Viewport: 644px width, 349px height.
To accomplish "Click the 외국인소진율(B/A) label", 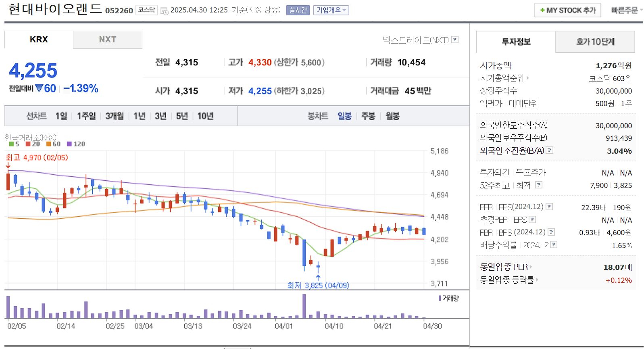I will point(512,150).
